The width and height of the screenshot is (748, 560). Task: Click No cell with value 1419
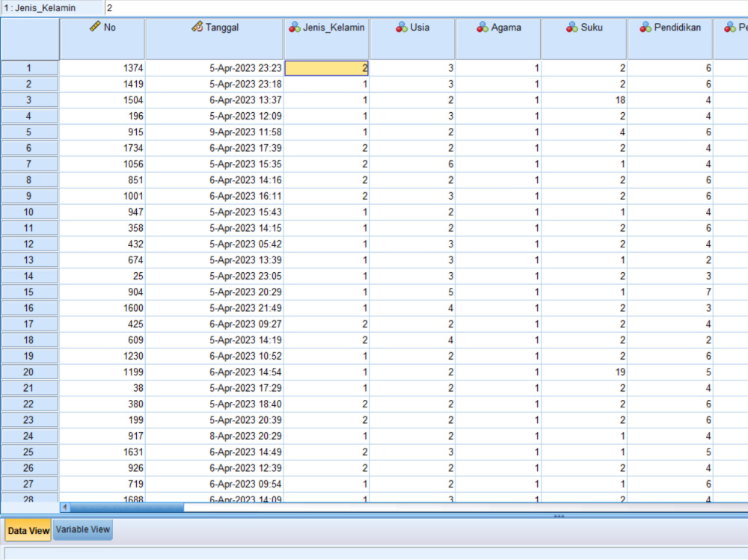tap(102, 84)
